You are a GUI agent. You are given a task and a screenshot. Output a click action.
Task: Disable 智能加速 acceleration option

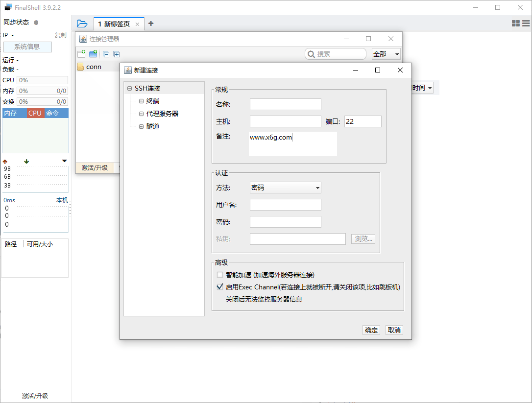point(220,275)
